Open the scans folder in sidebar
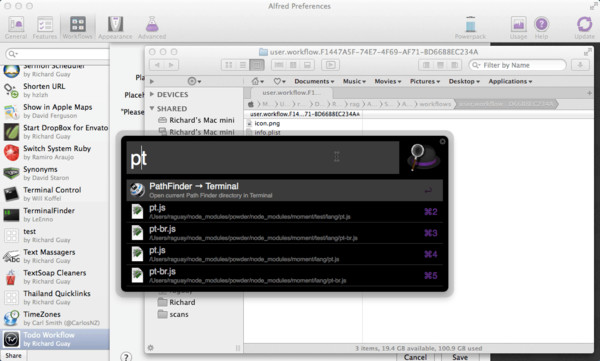Screen dimensions: 600x361 pyautogui.click(x=173, y=314)
